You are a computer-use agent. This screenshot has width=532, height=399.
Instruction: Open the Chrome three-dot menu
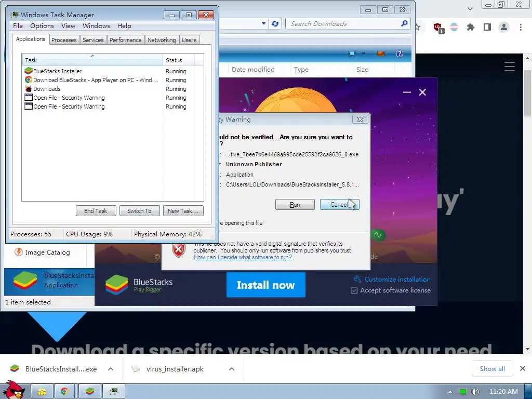(x=521, y=27)
